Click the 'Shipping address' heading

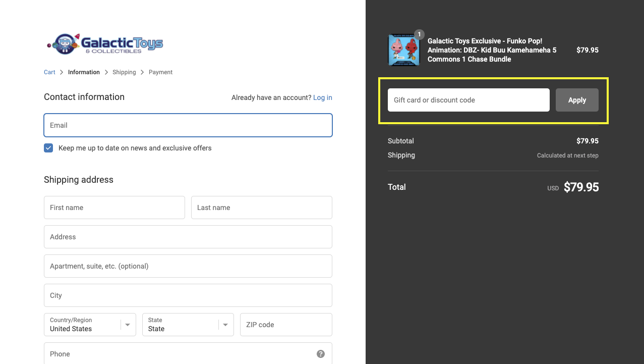click(x=79, y=180)
